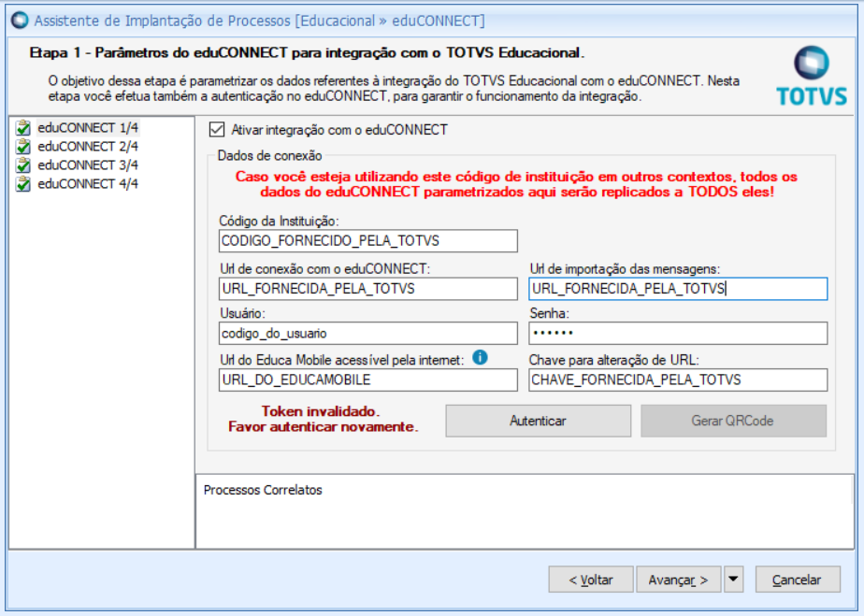Go back with the Voltar button
This screenshot has width=864, height=616.
click(x=591, y=580)
